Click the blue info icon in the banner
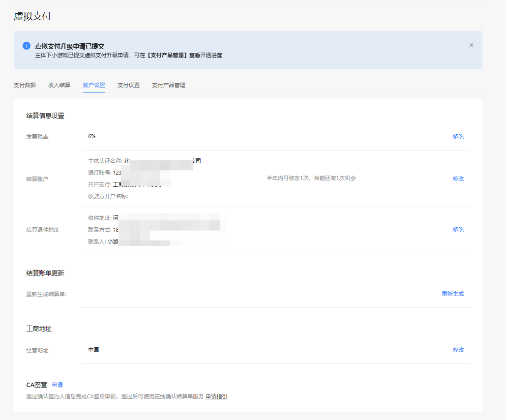This screenshot has width=506, height=420. pyautogui.click(x=27, y=46)
